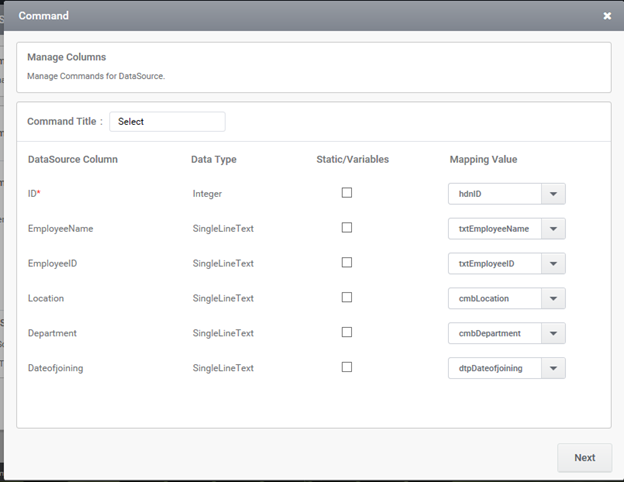The width and height of the screenshot is (624, 482).
Task: Select the txtEmployeeID mapping value text
Action: pyautogui.click(x=486, y=263)
